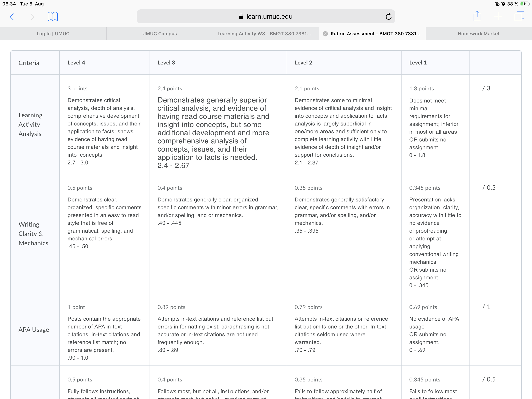Close the Rubric Assessment tab

[325, 34]
